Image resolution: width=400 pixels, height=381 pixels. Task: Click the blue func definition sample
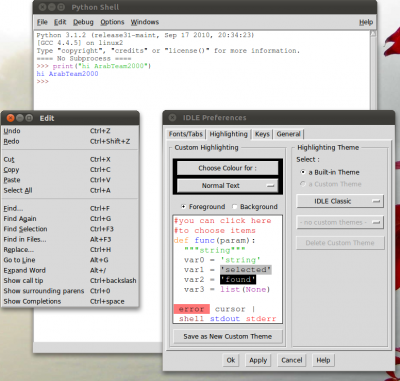(x=204, y=240)
